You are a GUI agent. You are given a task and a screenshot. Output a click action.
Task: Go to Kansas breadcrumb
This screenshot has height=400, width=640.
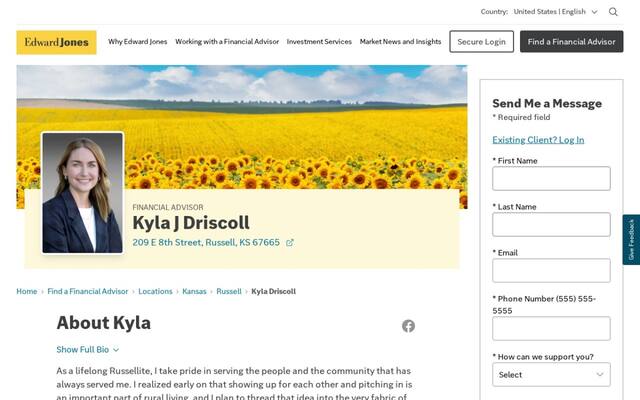tap(194, 291)
